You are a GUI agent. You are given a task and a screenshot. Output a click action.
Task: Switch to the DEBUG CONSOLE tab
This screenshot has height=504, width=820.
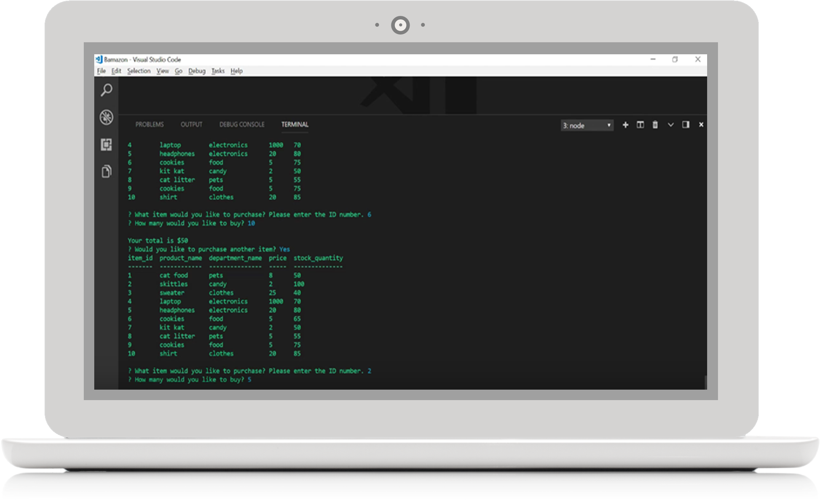[242, 124]
